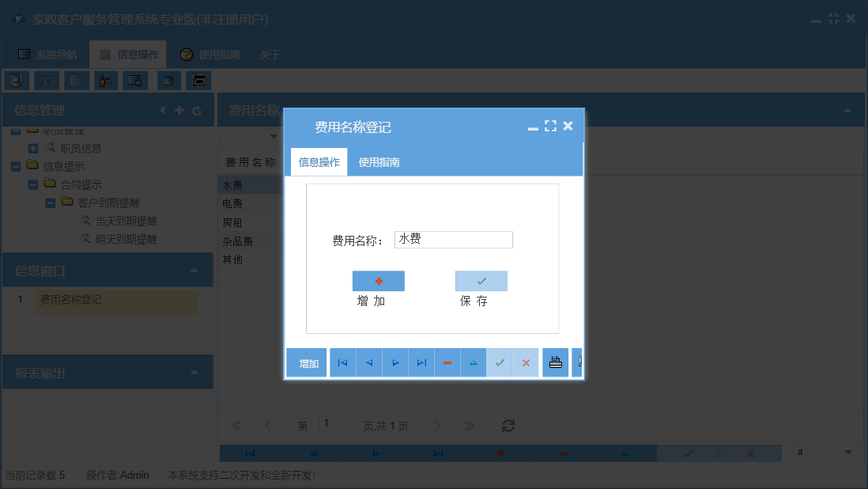Refresh the page list with the refresh icon

click(508, 425)
